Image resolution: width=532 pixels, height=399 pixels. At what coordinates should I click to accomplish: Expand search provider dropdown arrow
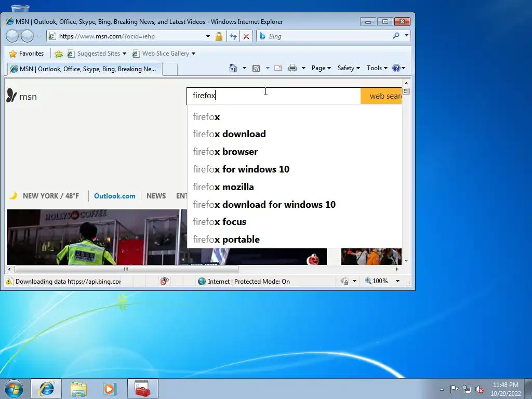point(406,36)
